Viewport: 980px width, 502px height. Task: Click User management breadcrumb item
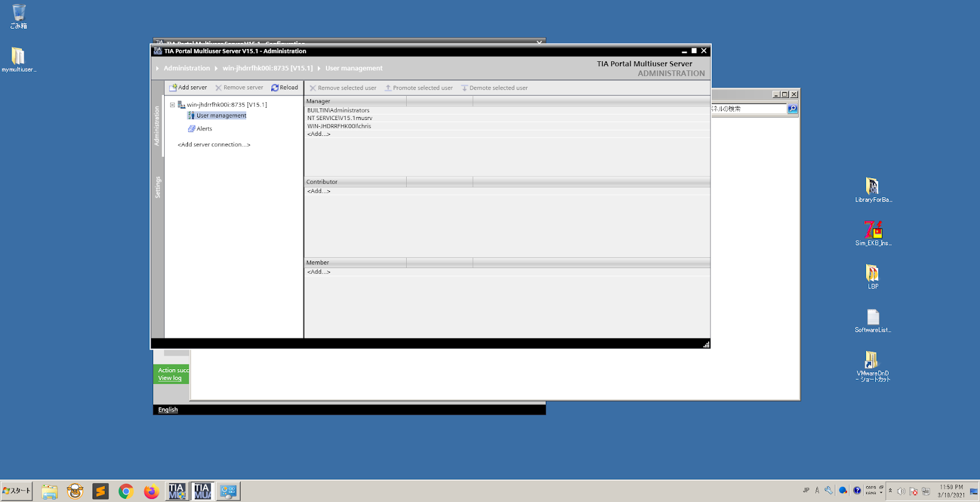(x=353, y=69)
